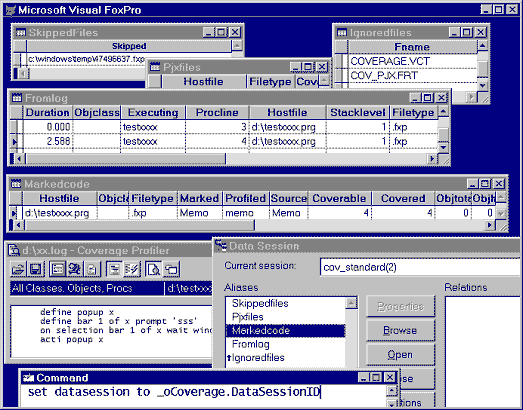Click Objclass column header in Fromlog

coord(97,112)
